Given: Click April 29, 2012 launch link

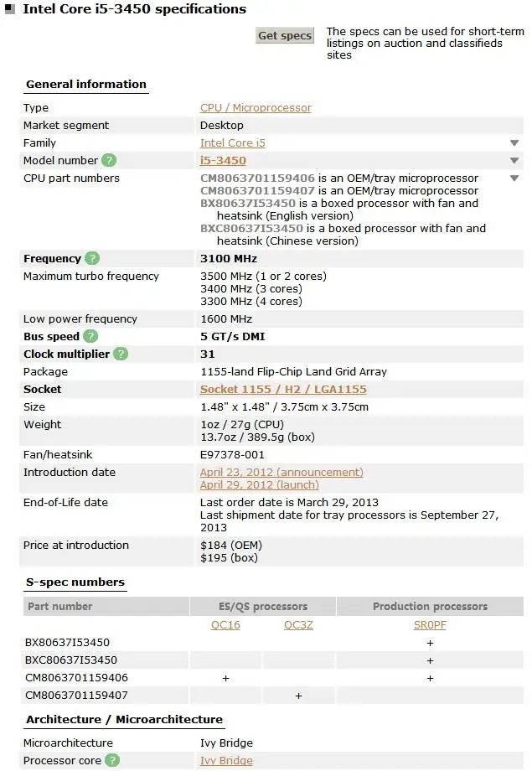Looking at the screenshot, I should [x=260, y=484].
